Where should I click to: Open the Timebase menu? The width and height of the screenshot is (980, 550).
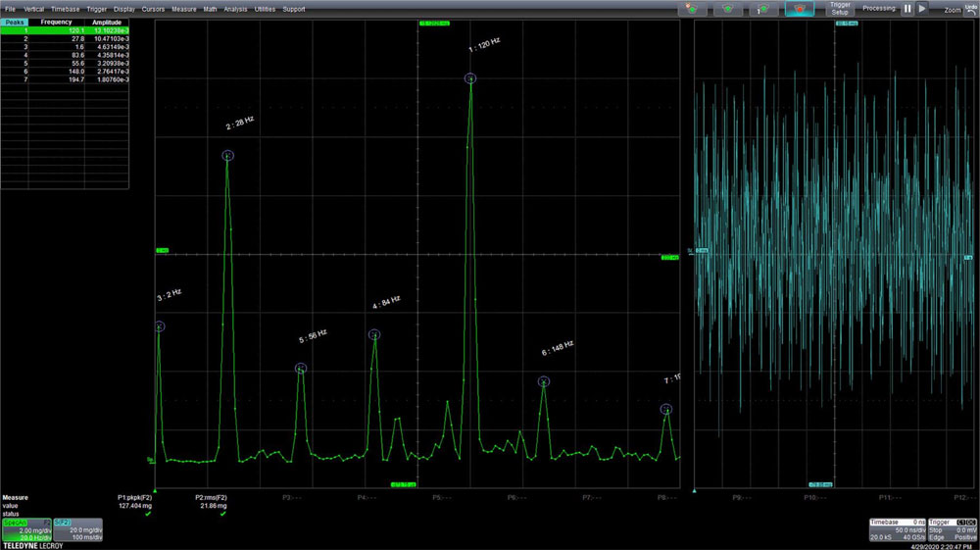coord(65,9)
